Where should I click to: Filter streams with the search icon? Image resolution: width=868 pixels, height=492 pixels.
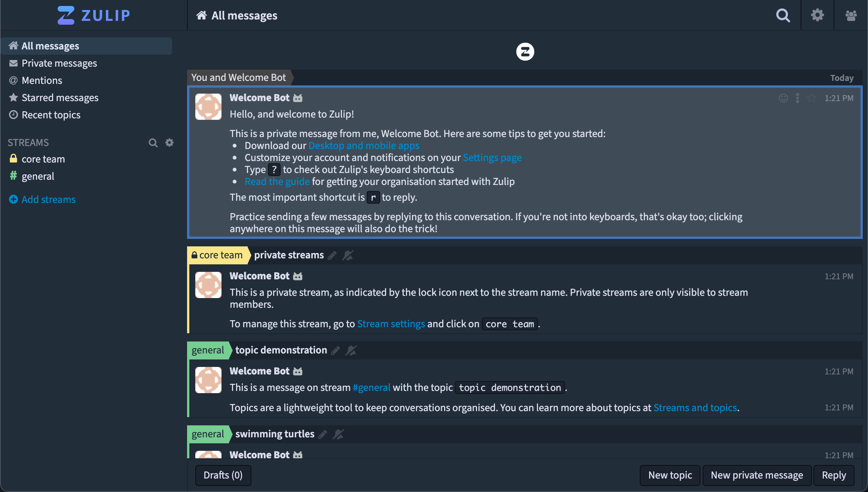(153, 143)
